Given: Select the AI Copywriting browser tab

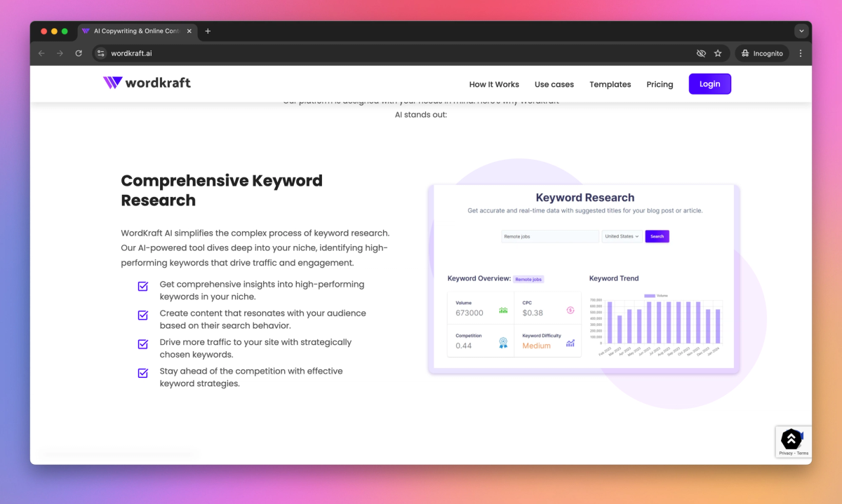Looking at the screenshot, I should point(136,31).
